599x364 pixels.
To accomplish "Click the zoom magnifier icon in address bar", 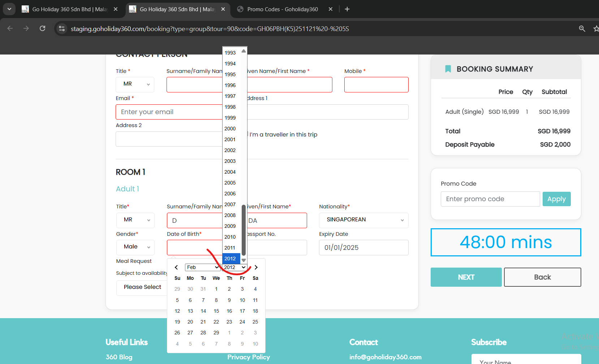I will [x=582, y=29].
